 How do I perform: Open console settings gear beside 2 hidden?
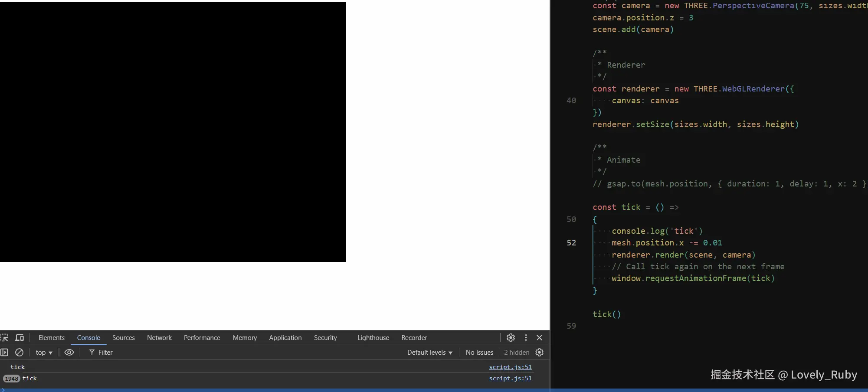[x=540, y=353]
